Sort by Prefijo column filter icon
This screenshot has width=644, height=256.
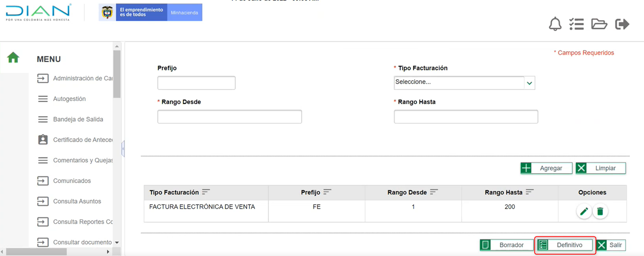tap(327, 192)
